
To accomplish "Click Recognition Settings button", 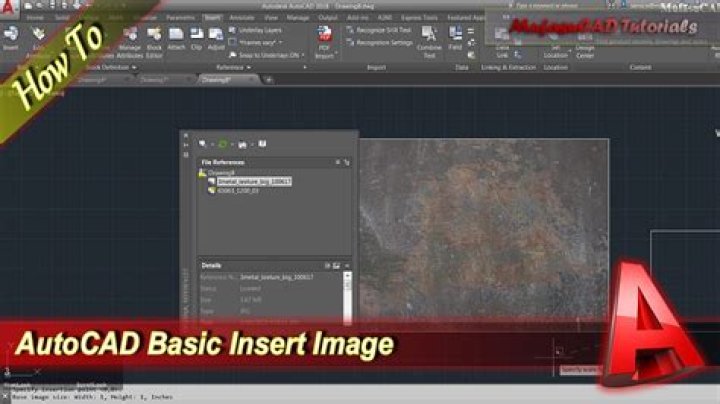I will 379,43.
